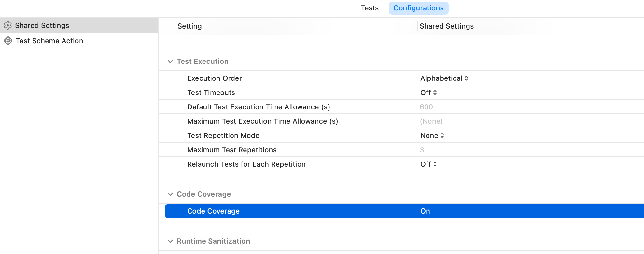Collapse the Runtime Sanitization section
This screenshot has width=644, height=254.
point(170,241)
